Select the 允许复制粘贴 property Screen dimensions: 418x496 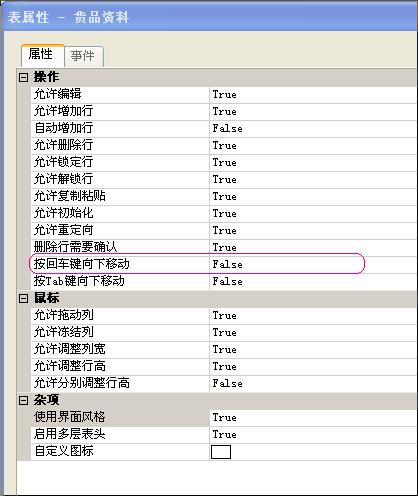click(x=70, y=197)
